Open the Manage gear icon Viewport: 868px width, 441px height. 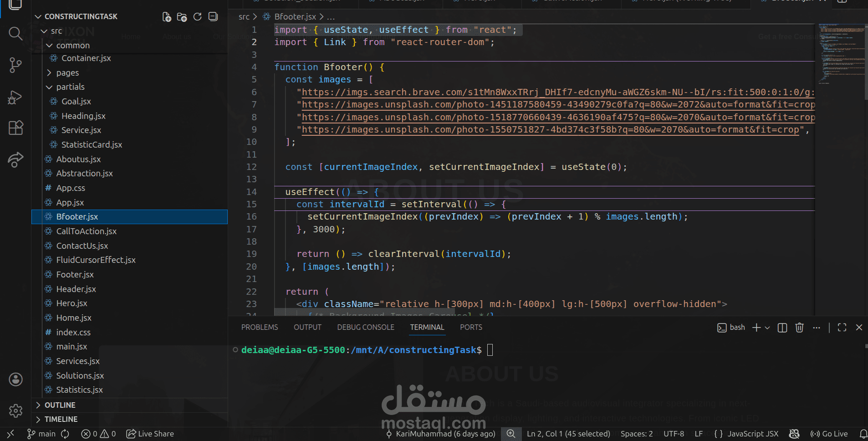(15, 411)
